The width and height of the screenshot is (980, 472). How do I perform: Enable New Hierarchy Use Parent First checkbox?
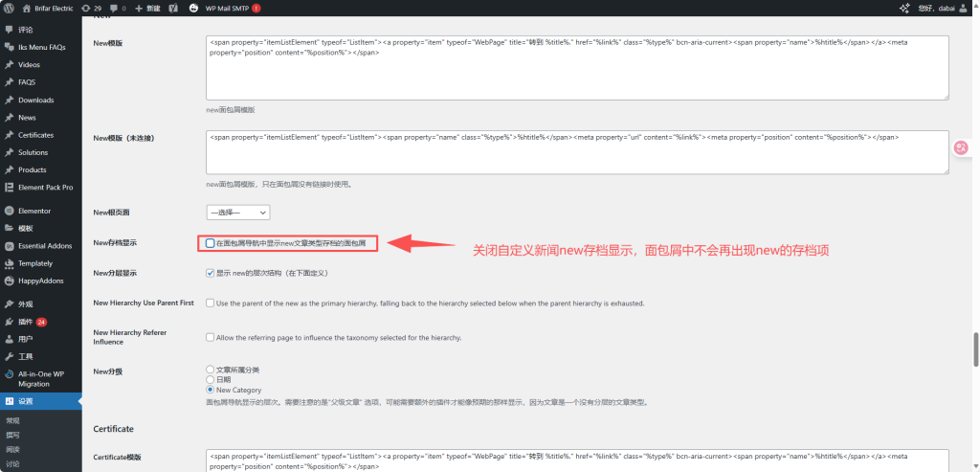211,303
